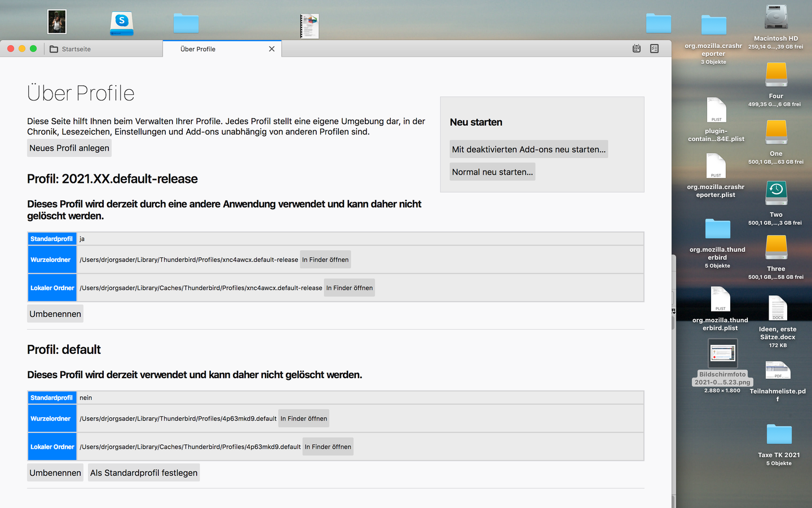
Task: Restart with add-ons disabled button
Action: pos(529,149)
